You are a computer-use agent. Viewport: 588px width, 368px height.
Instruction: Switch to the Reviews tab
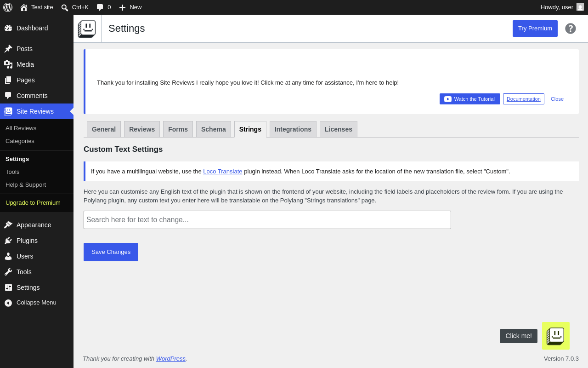[142, 129]
